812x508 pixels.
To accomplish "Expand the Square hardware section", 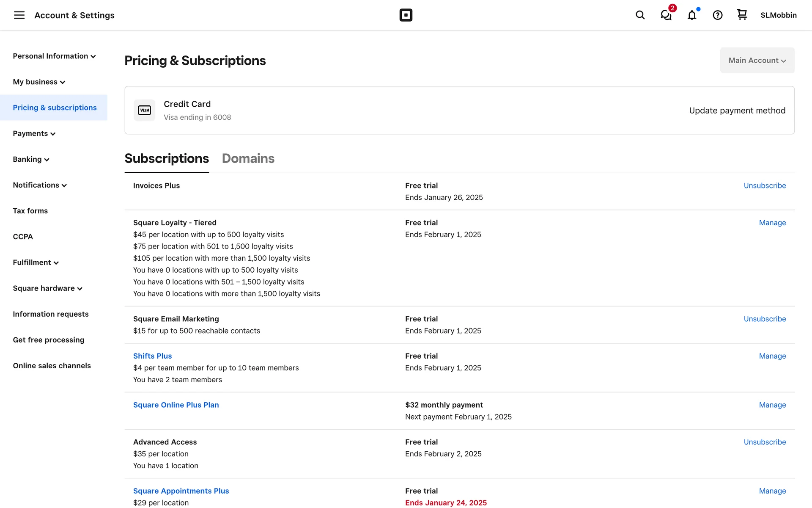I will pos(47,288).
